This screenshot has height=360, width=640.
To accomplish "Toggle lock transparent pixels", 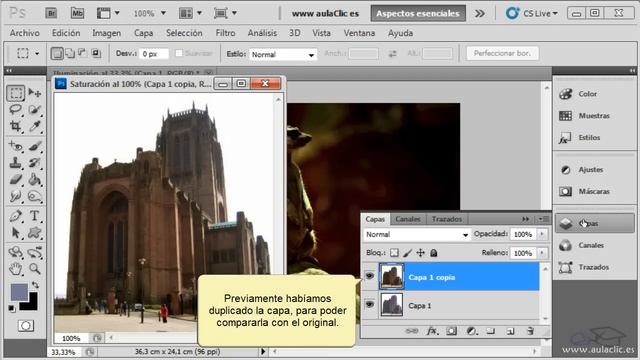I will [394, 253].
